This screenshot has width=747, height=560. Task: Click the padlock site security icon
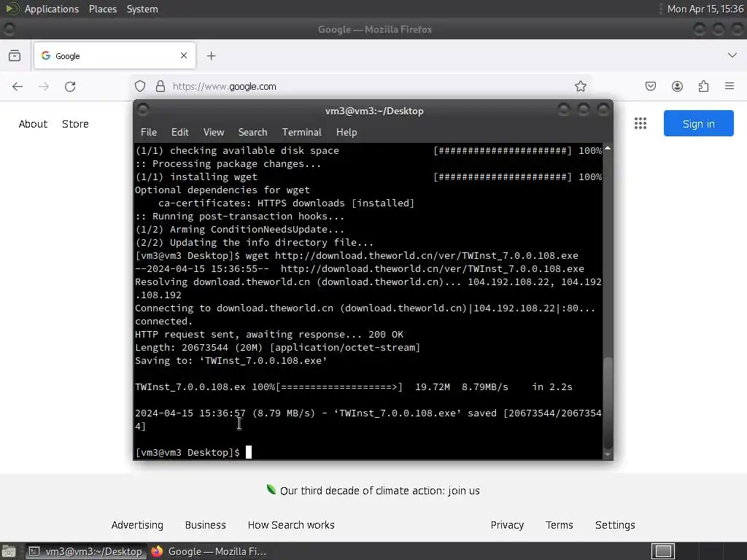160,86
